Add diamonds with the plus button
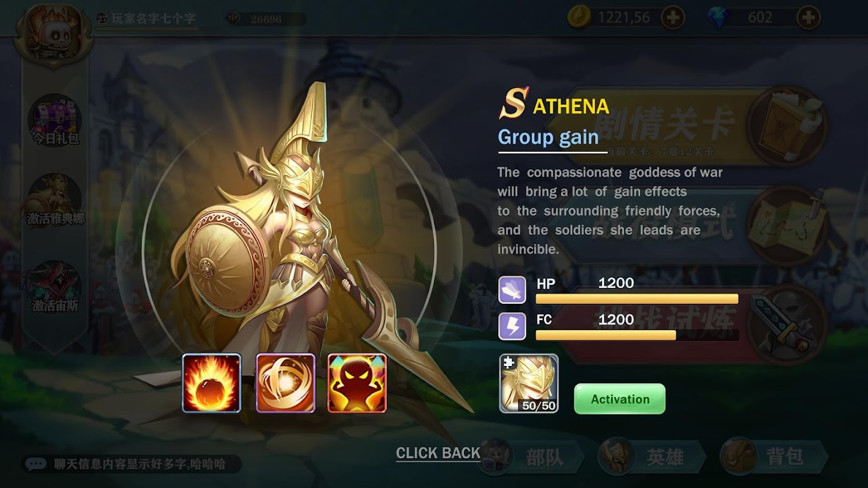The width and height of the screenshot is (868, 488). click(x=808, y=18)
